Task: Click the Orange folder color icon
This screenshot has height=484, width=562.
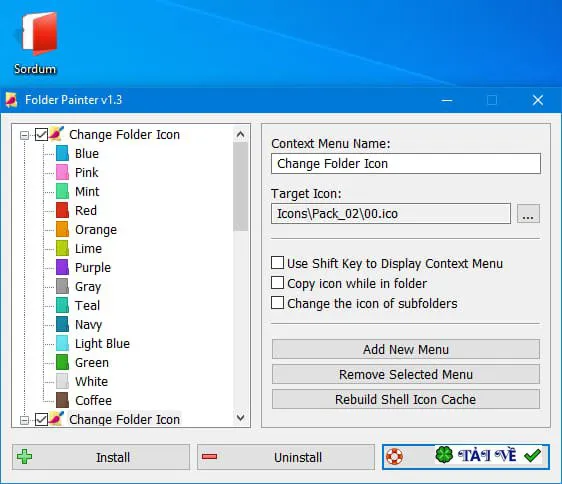Action: pyautogui.click(x=62, y=229)
